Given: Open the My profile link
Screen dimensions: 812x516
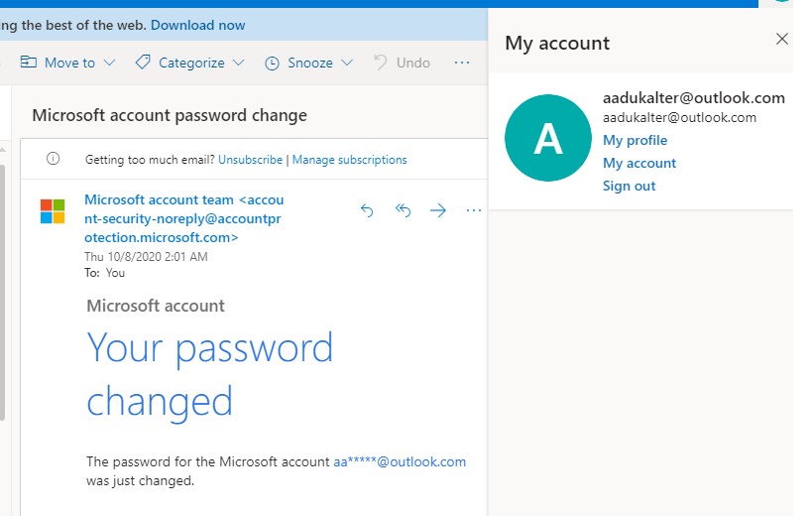Looking at the screenshot, I should tap(635, 140).
